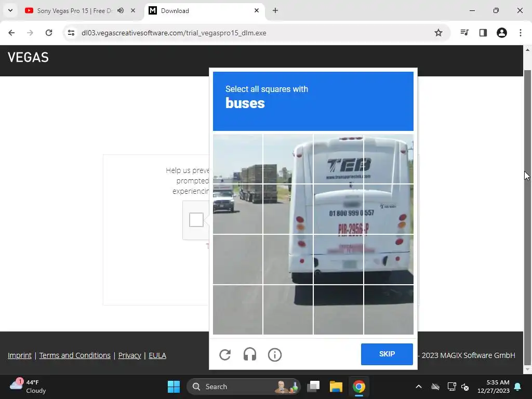
Task: Open the Privacy link
Action: 129,355
